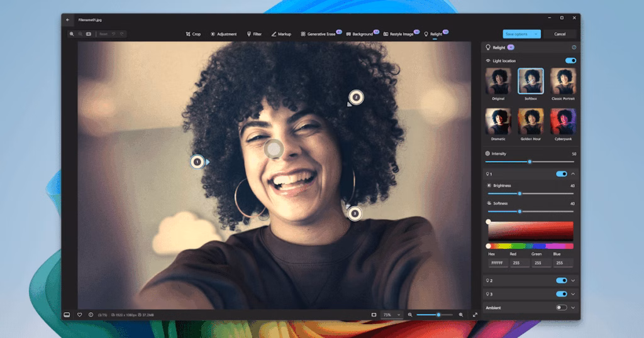Expand the light 2 settings section

(573, 280)
